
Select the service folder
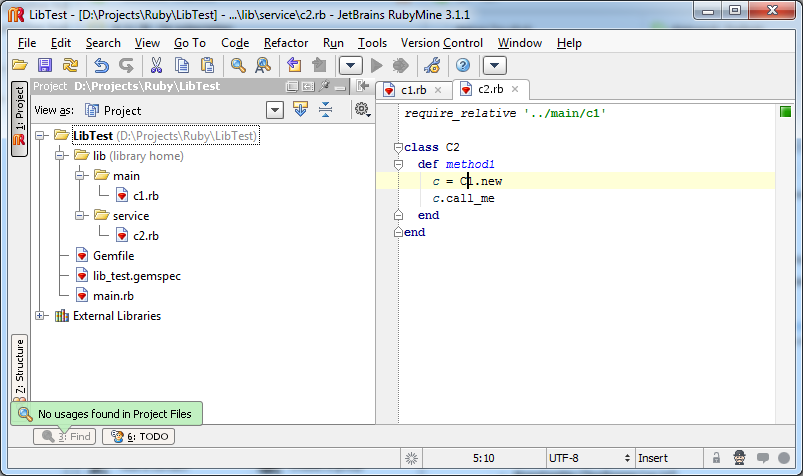[131, 216]
